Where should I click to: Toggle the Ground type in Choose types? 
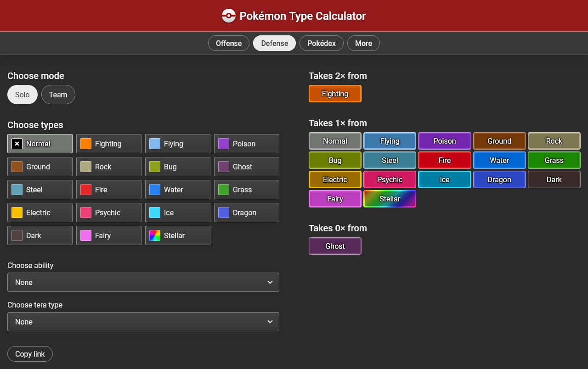coord(40,167)
